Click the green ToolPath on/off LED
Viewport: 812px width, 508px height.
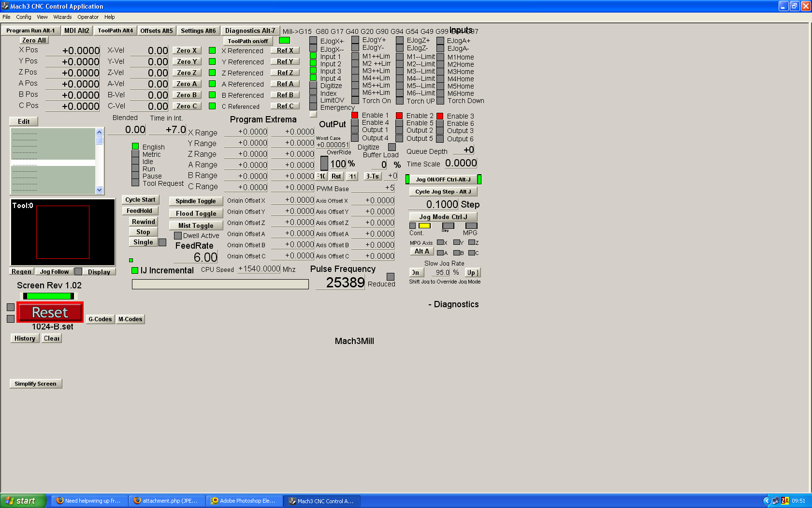click(284, 40)
